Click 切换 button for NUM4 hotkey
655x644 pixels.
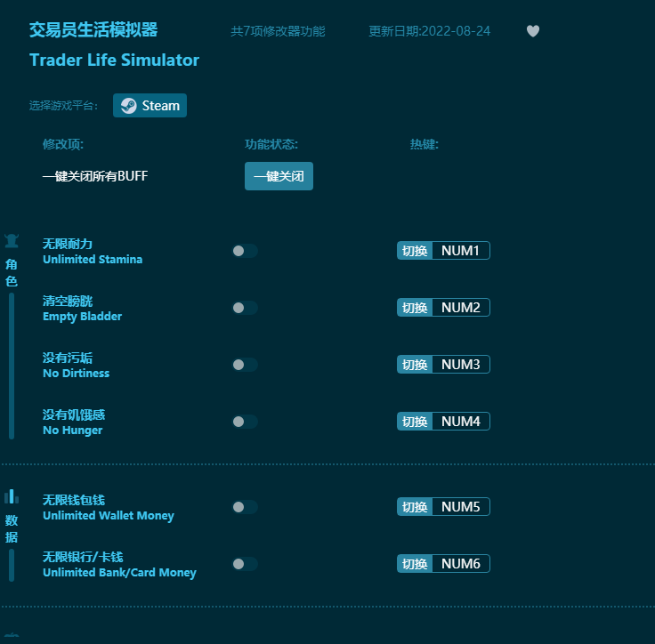click(415, 421)
